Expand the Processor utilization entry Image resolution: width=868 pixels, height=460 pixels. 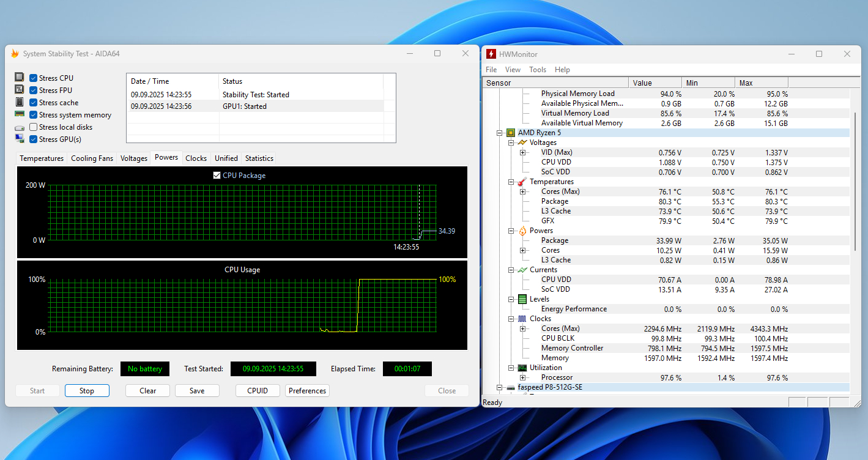[x=522, y=377]
